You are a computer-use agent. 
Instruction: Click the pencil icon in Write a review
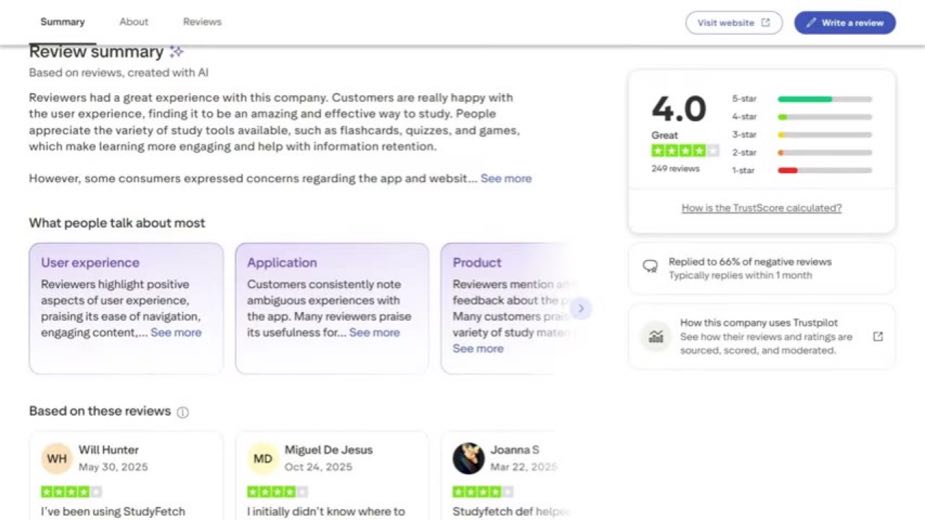point(811,22)
